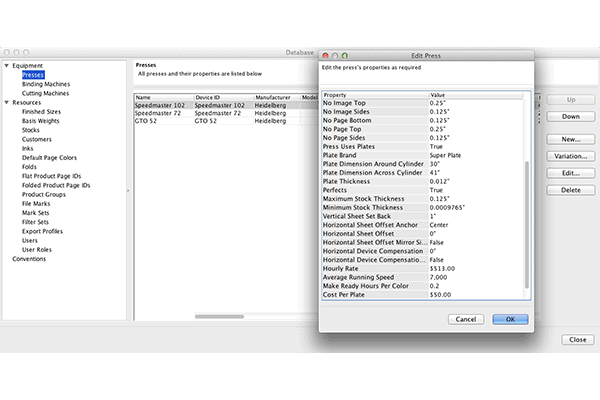The width and height of the screenshot is (600, 400).
Task: Click the Value column header
Action: [x=475, y=95]
